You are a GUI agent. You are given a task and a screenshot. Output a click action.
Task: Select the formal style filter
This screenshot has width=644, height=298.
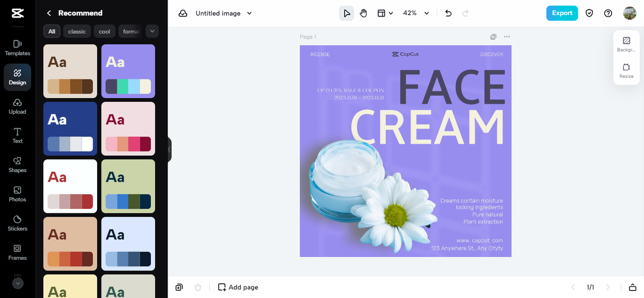[x=130, y=31]
